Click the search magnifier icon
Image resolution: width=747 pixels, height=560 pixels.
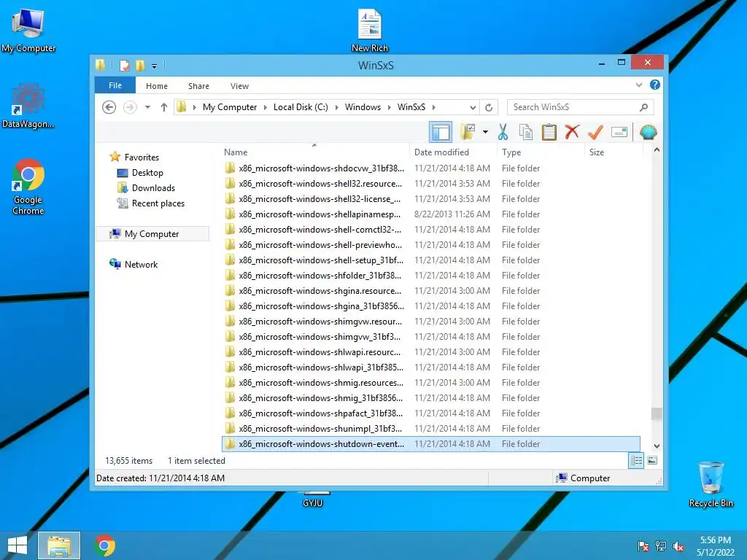pos(643,107)
